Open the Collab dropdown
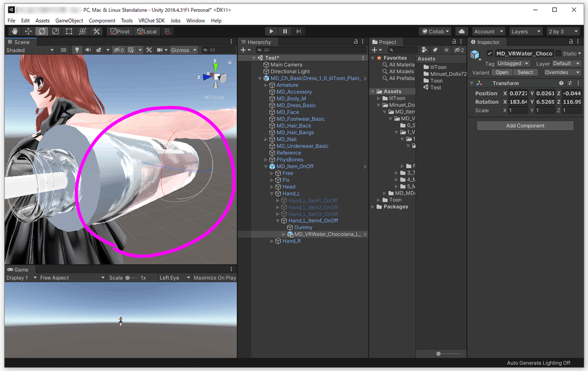Image resolution: width=588 pixels, height=371 pixels. 435,31
